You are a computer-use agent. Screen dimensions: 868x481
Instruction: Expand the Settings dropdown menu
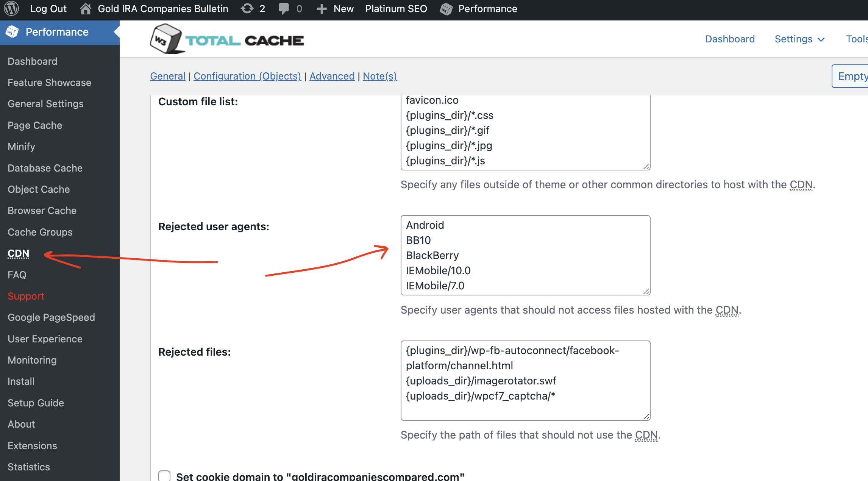point(799,39)
